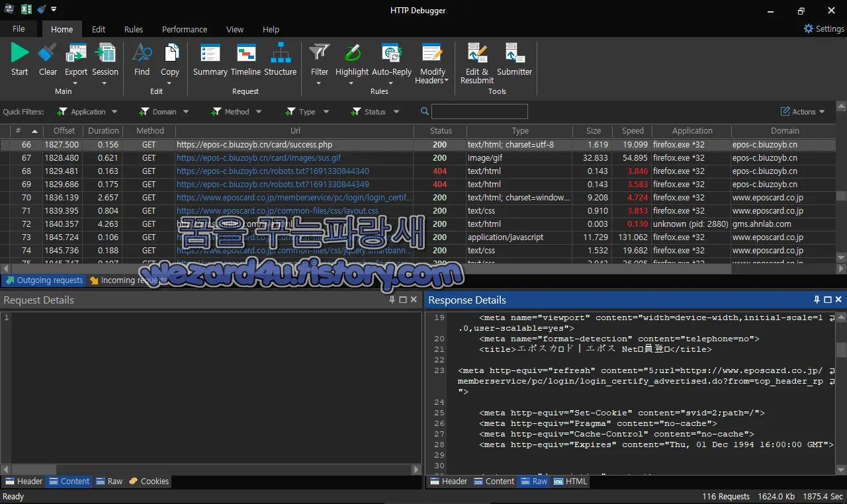
Task: Select Response Details Header tab
Action: [x=449, y=482]
